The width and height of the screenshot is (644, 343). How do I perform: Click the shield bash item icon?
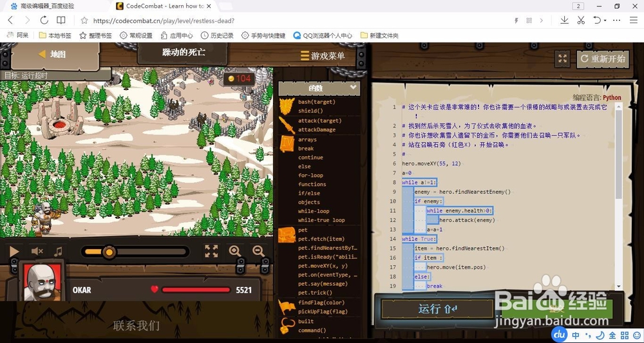pos(287,106)
